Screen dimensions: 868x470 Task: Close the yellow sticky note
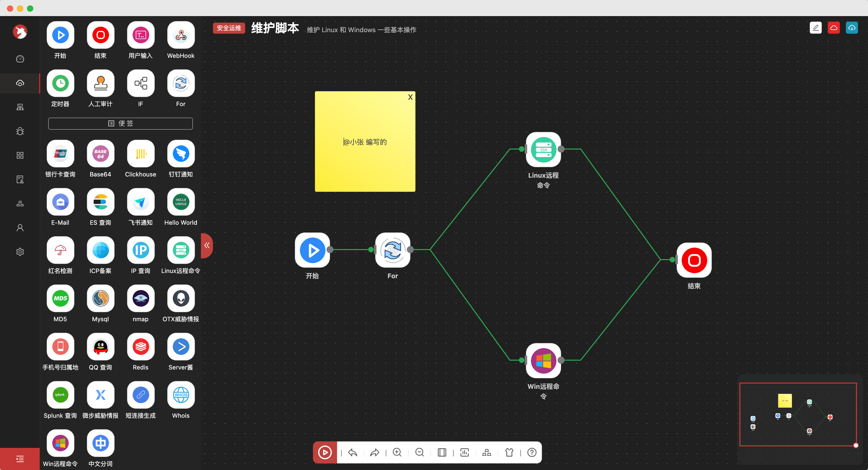[x=410, y=97]
